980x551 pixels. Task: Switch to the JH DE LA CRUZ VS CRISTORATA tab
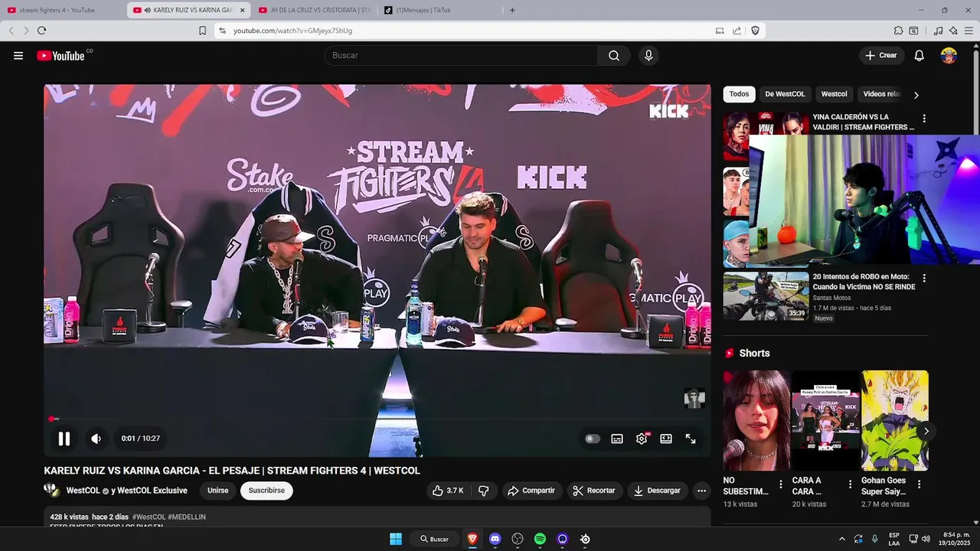coord(314,10)
